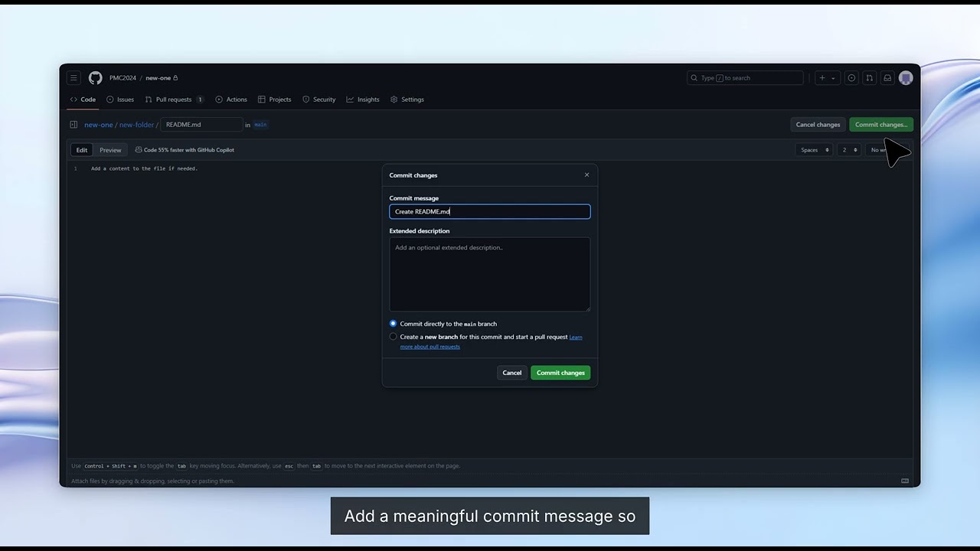Switch to the Pull requests tab
Image resolution: width=980 pixels, height=551 pixels.
[x=175, y=99]
